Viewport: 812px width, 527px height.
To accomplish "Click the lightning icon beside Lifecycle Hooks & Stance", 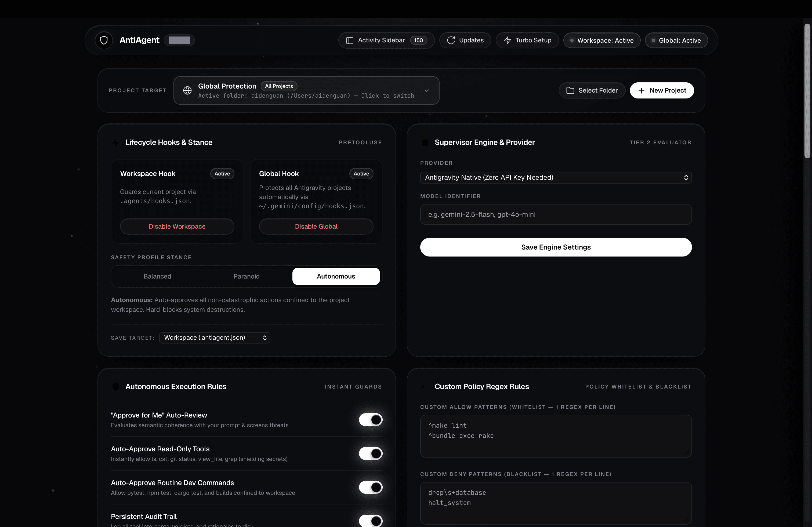I will (116, 142).
